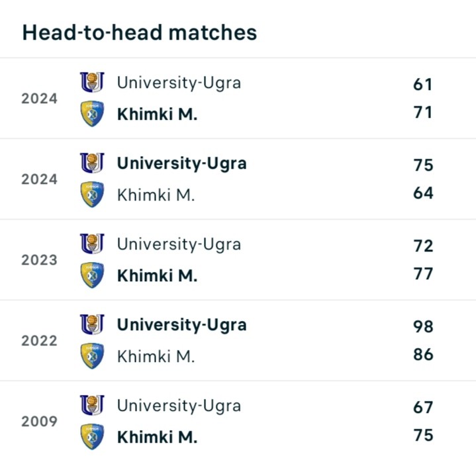This screenshot has width=476, height=456.
Task: Open Khimki M. team in the 61-71 match
Action: click(x=157, y=114)
